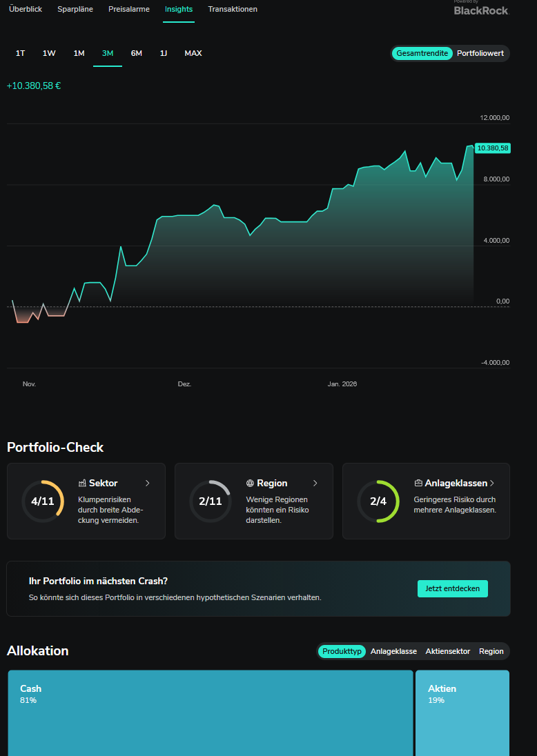The width and height of the screenshot is (537, 756).
Task: Expand Sektor details chevron
Action: point(148,484)
